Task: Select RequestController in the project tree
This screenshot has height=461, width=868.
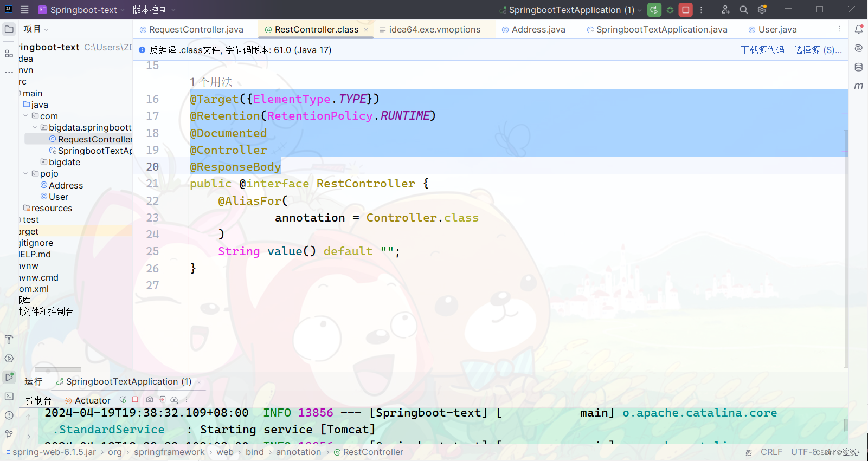Action: click(x=90, y=139)
